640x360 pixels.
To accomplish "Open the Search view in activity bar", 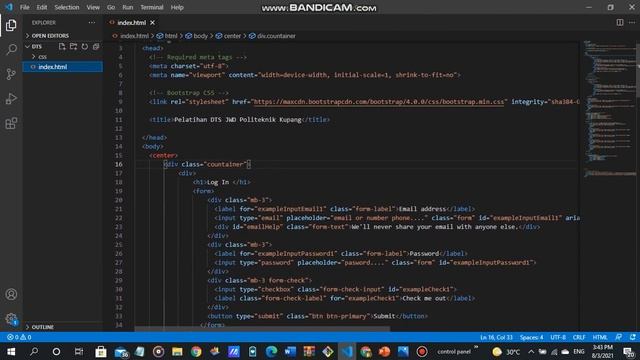I will point(11,50).
